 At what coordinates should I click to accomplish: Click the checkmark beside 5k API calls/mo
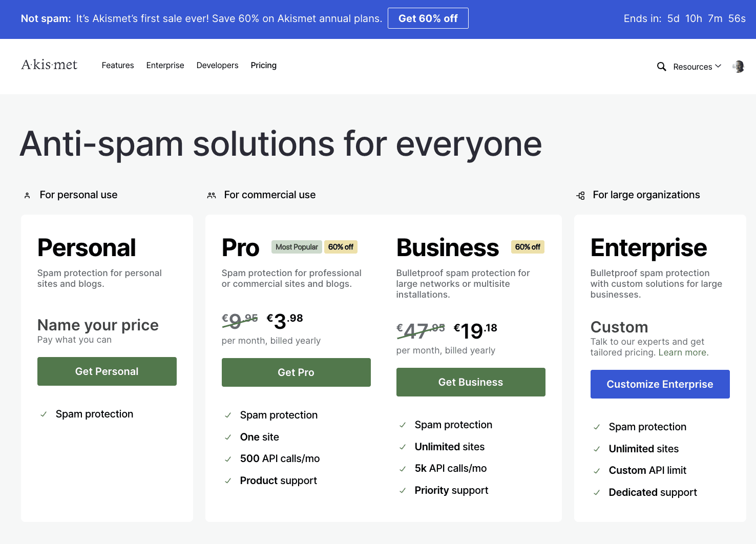pyautogui.click(x=403, y=469)
